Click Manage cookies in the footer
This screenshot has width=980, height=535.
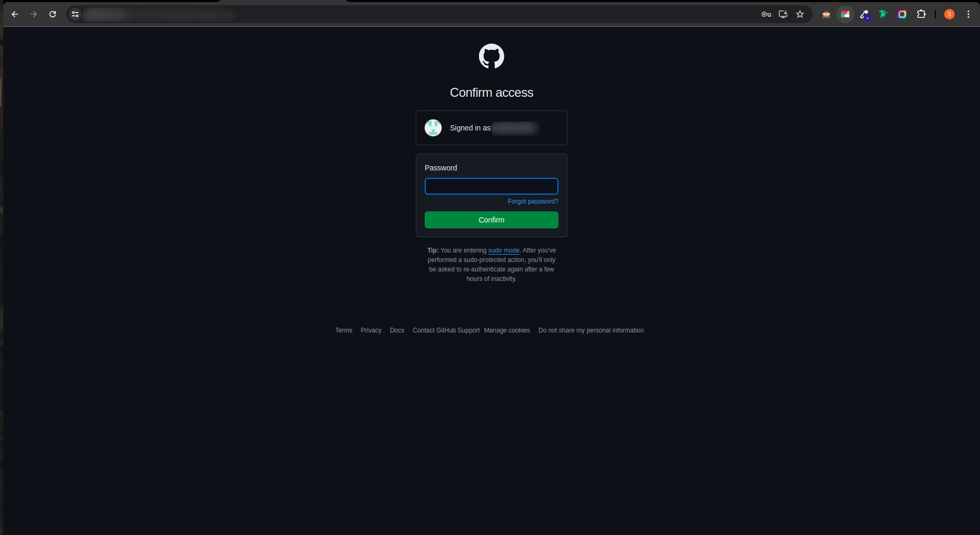coord(507,330)
